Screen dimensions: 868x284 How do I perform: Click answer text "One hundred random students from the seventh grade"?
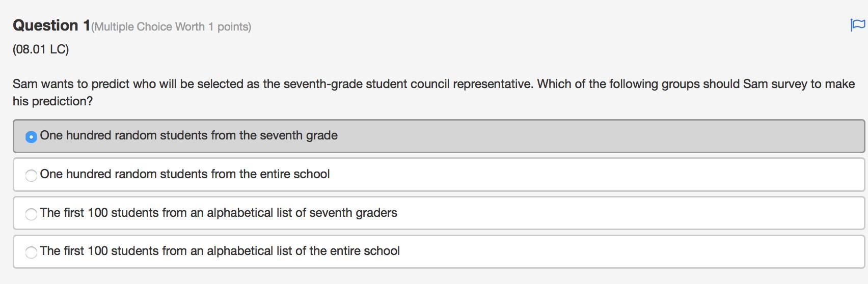[188, 135]
